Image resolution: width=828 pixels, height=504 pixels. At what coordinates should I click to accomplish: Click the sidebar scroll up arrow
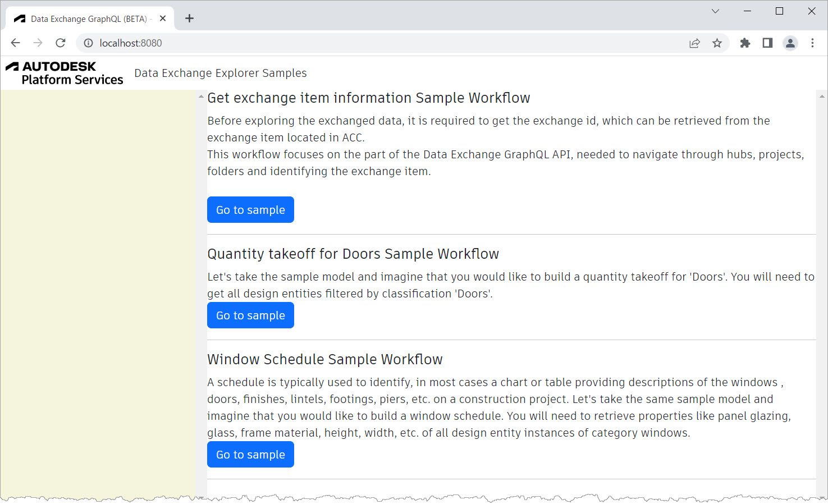tap(201, 97)
